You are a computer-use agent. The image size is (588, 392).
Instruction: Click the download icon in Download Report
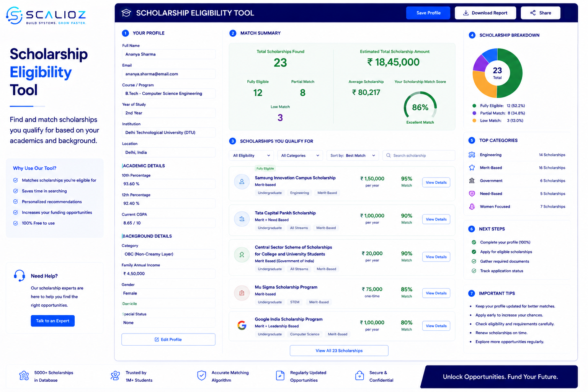click(466, 13)
